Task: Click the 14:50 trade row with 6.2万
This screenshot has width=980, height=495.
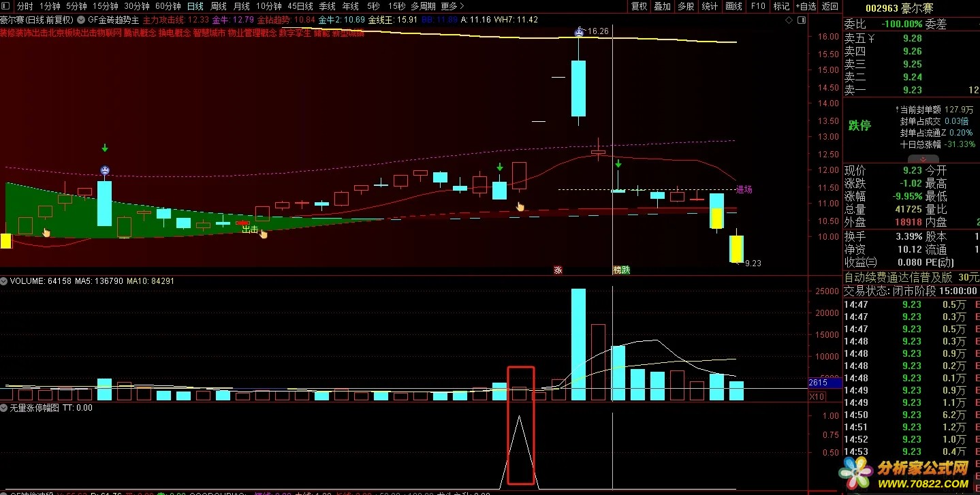Action: tap(911, 415)
